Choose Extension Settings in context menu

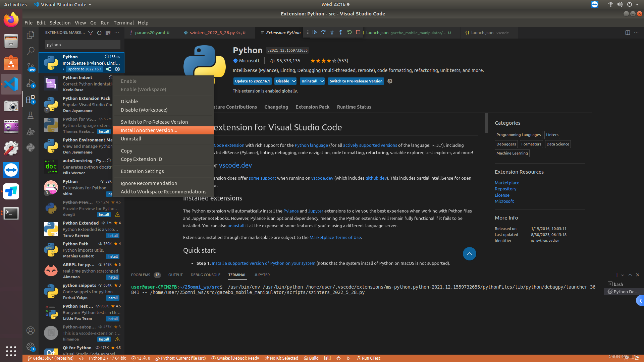point(163,171)
